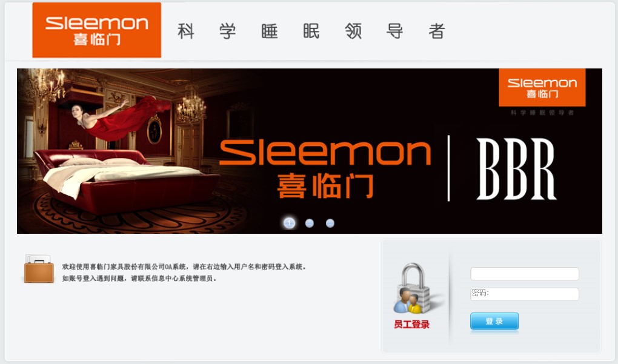This screenshot has height=364, width=618.
Task: Click the orange Sleemon 喜临门 header logo
Action: coord(96,30)
